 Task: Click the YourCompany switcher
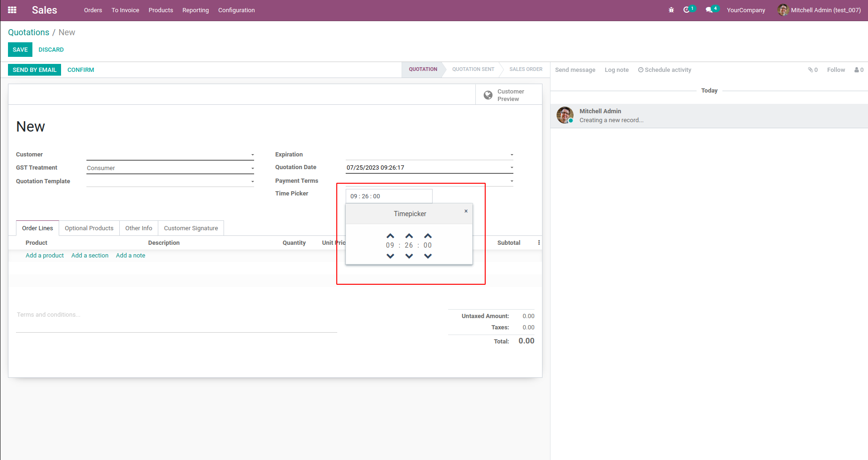pos(746,10)
